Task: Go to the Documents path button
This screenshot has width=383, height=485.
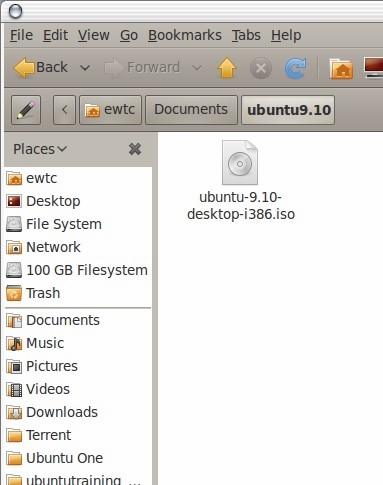Action: pos(191,110)
